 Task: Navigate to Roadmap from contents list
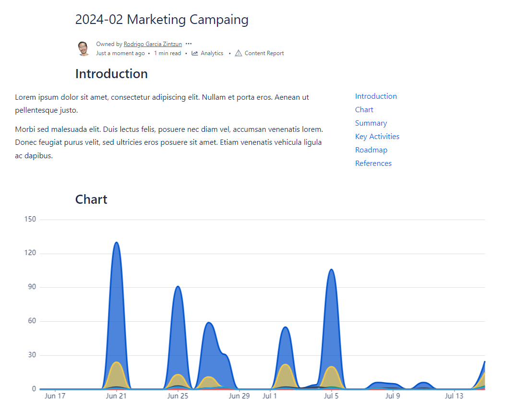tap(371, 150)
